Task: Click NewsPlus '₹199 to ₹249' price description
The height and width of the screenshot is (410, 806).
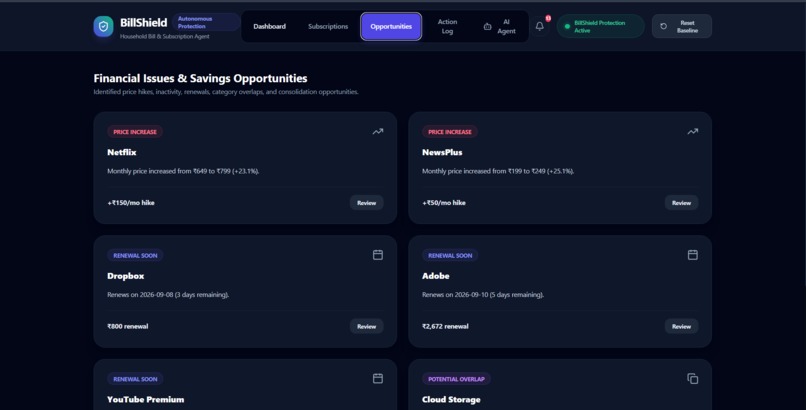Action: [x=498, y=171]
